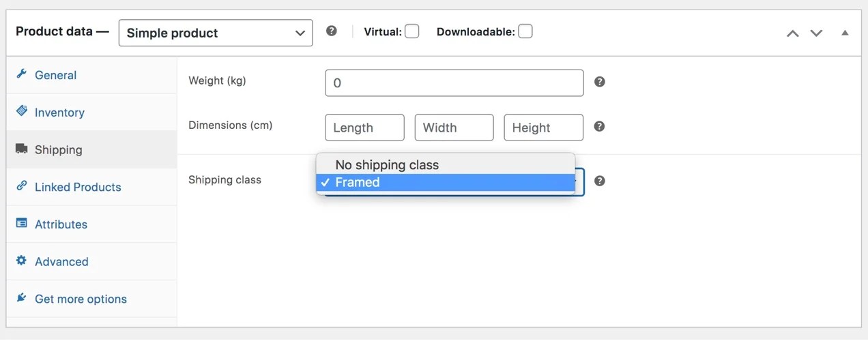Enable the Virtual checkbox
Screen dimensions: 868x341
tap(412, 31)
